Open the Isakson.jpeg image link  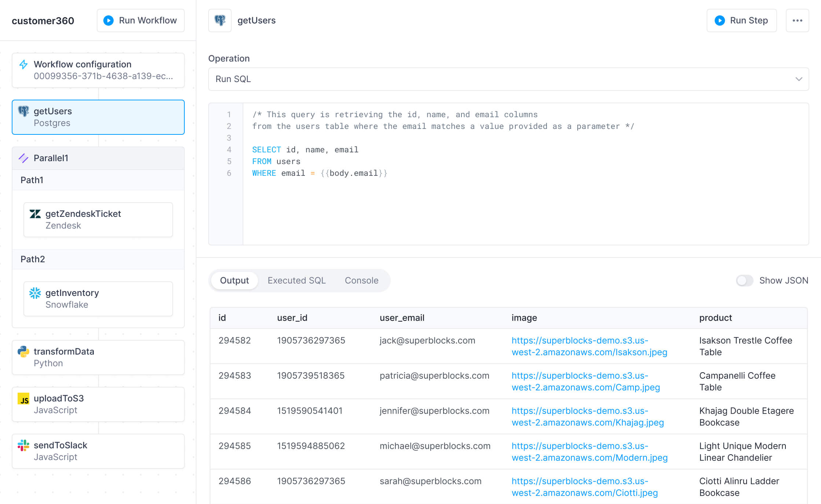click(x=589, y=346)
